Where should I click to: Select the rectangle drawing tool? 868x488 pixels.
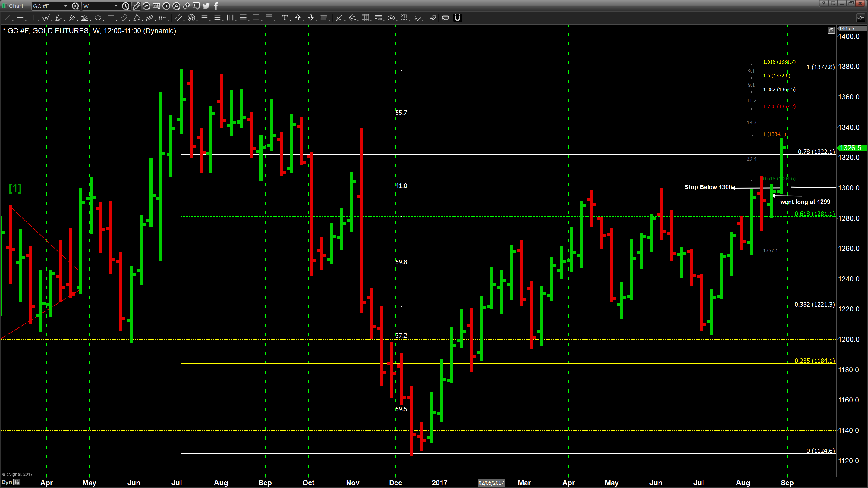point(111,18)
